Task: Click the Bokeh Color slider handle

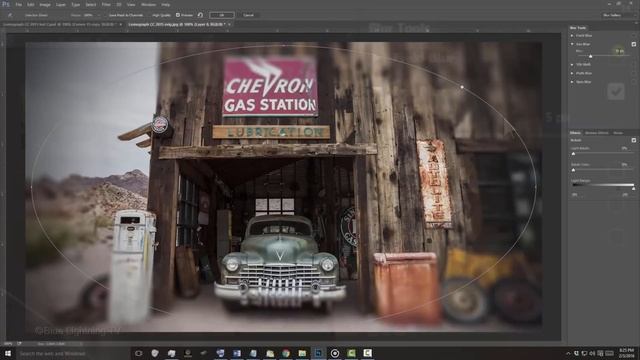Action: (x=573, y=169)
